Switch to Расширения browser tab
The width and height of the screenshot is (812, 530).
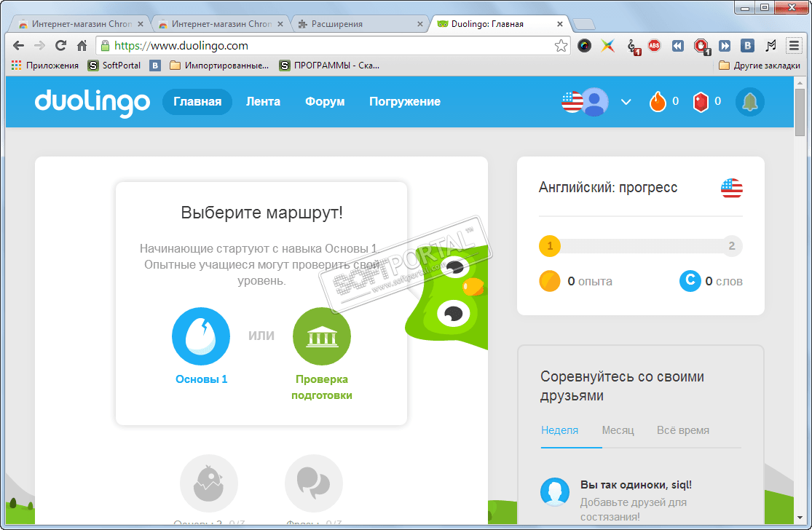(x=360, y=24)
